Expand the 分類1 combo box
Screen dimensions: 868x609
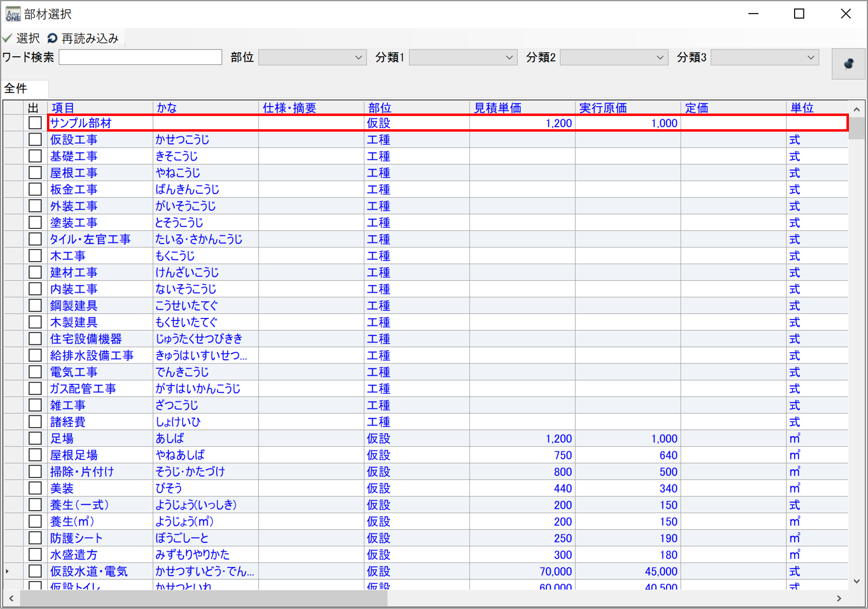pyautogui.click(x=463, y=58)
